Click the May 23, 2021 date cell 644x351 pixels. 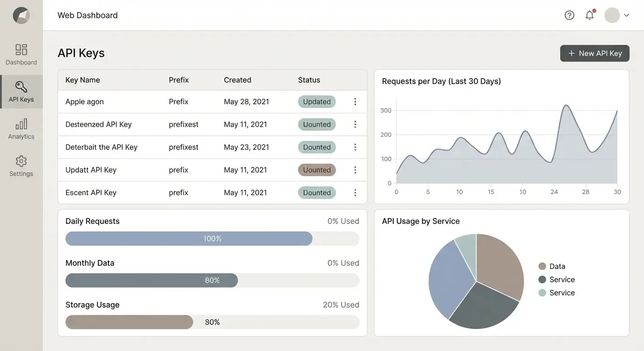click(x=247, y=147)
